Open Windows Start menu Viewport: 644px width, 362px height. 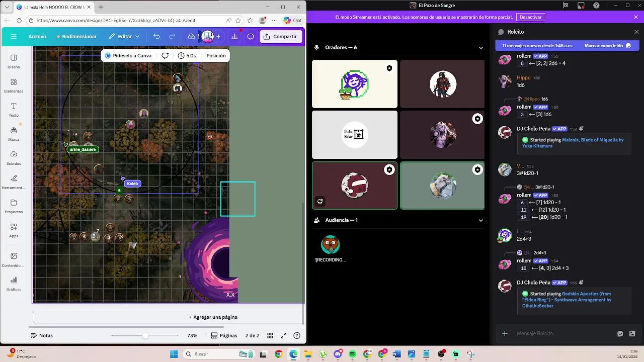tap(174, 354)
